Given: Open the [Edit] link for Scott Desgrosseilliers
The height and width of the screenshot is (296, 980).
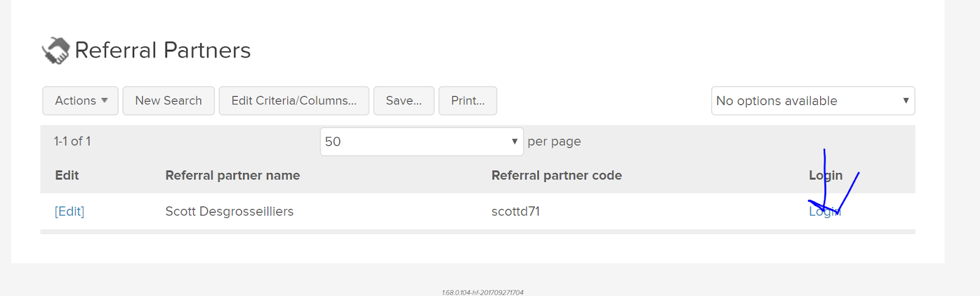Looking at the screenshot, I should (70, 211).
